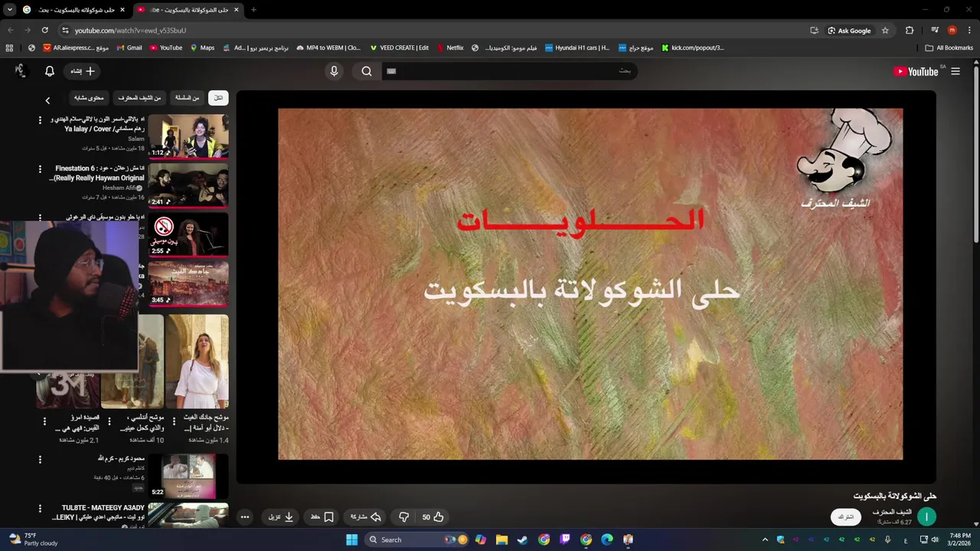Click the video player area
The image size is (980, 551).
586,287
